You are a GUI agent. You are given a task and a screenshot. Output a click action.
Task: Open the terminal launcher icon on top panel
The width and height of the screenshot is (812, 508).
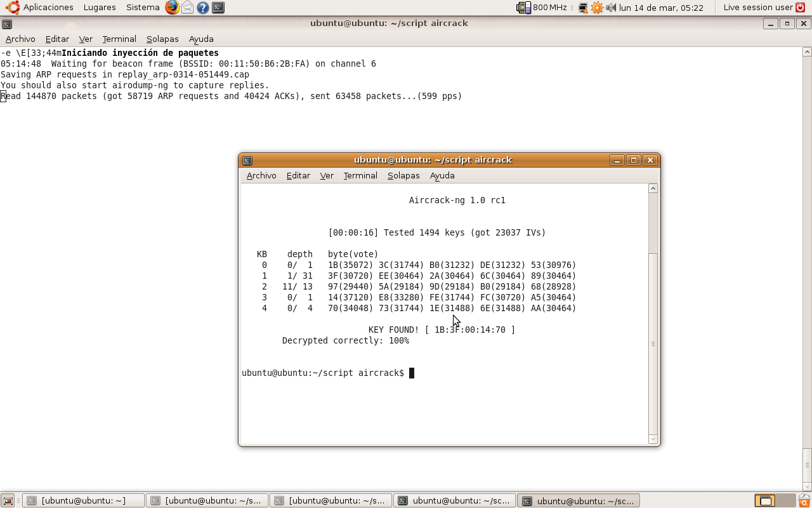coord(218,8)
